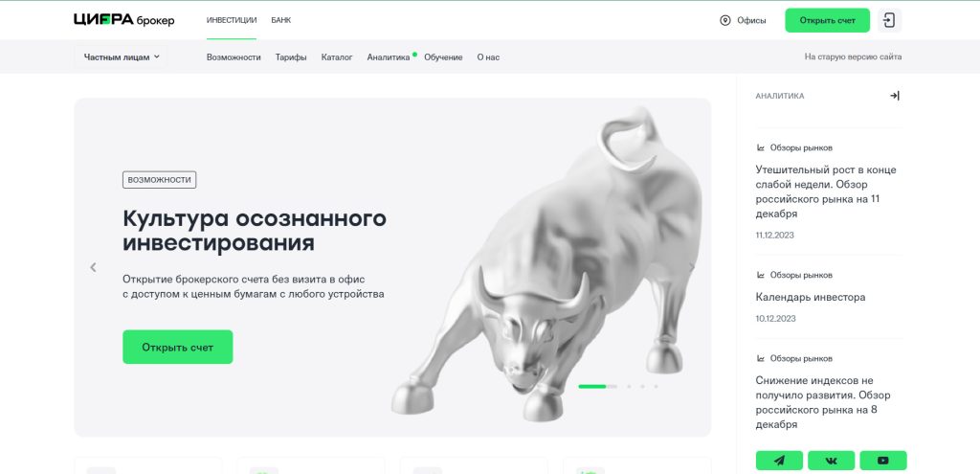Screen dimensions: 980x474
Task: Expand the Частным лицам dropdown
Action: [x=122, y=56]
